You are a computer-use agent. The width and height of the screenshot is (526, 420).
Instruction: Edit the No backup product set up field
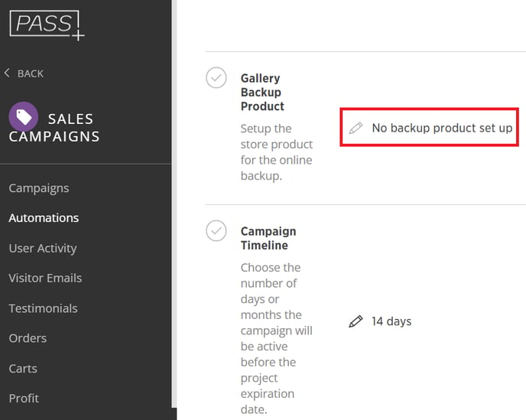tap(441, 128)
